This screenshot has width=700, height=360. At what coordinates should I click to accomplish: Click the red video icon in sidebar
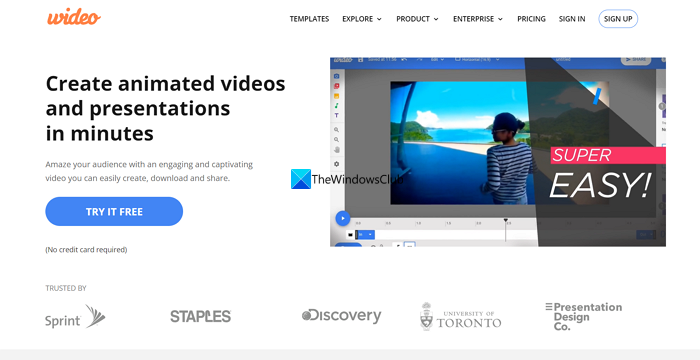point(337,86)
